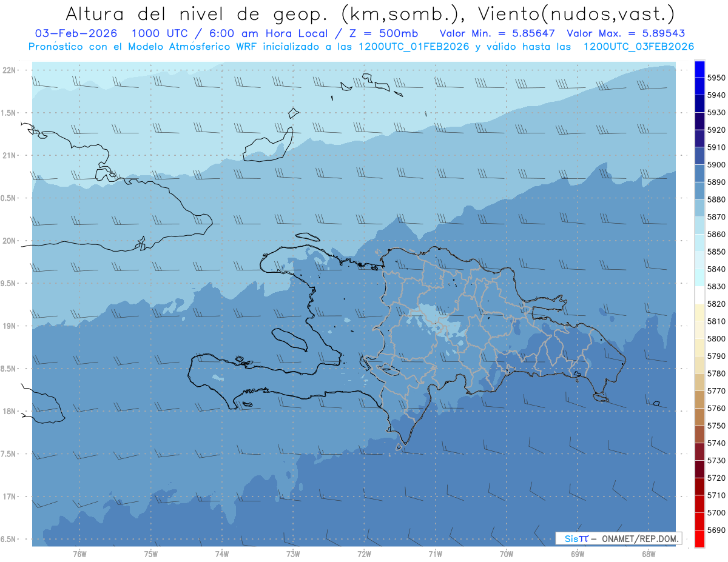
Task: Click the '74W' longitude axis label
Action: tap(221, 554)
